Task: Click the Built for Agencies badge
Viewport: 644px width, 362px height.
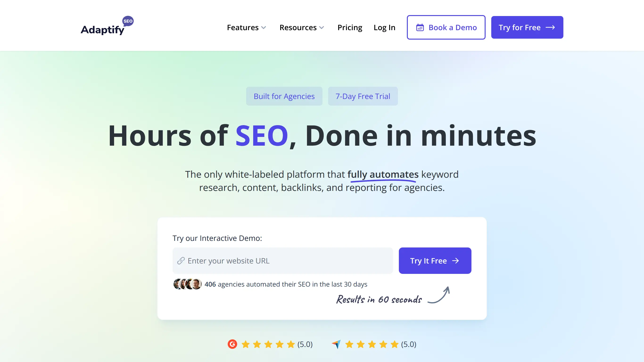Action: coord(284,96)
